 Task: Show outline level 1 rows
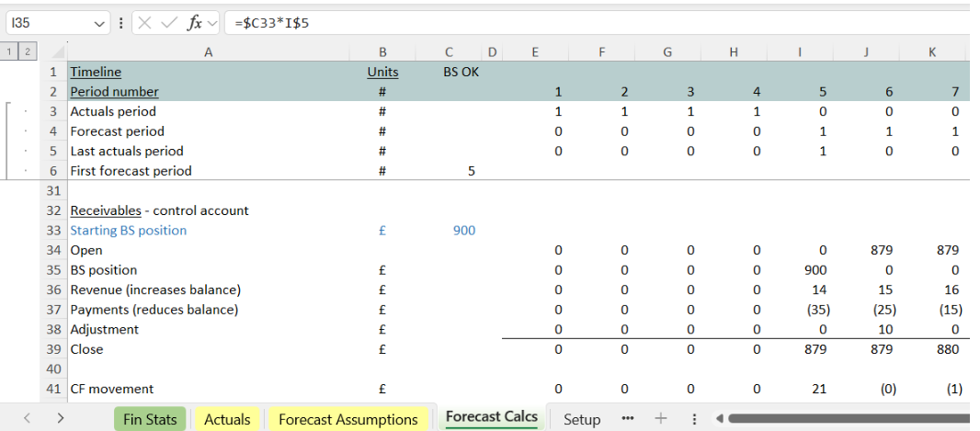[x=9, y=52]
